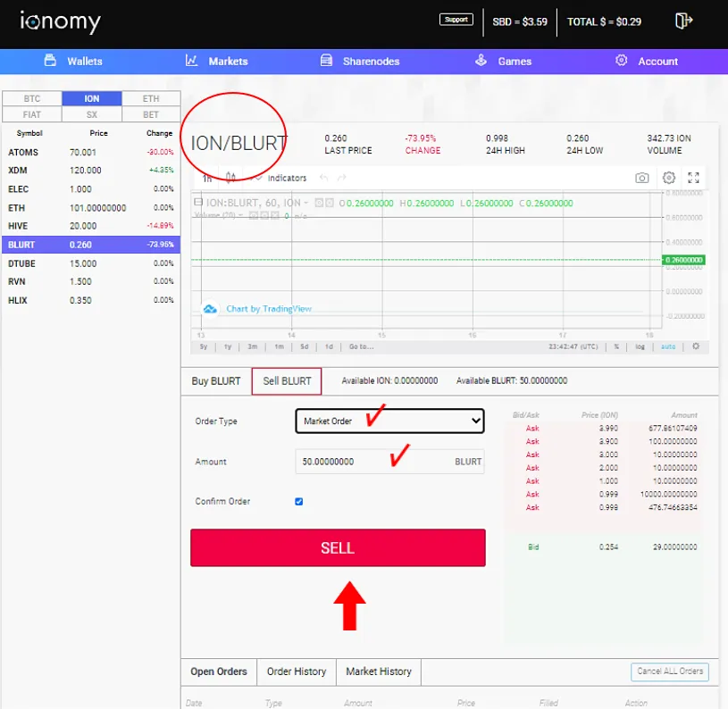Select the XDM market row
Image resolution: width=728 pixels, height=709 pixels.
91,171
